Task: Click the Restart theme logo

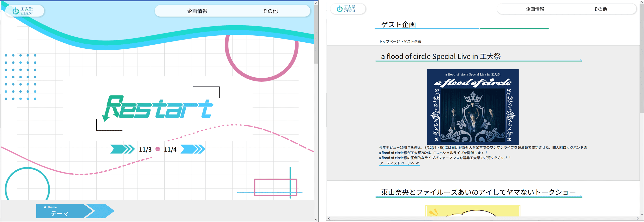Action: click(157, 108)
